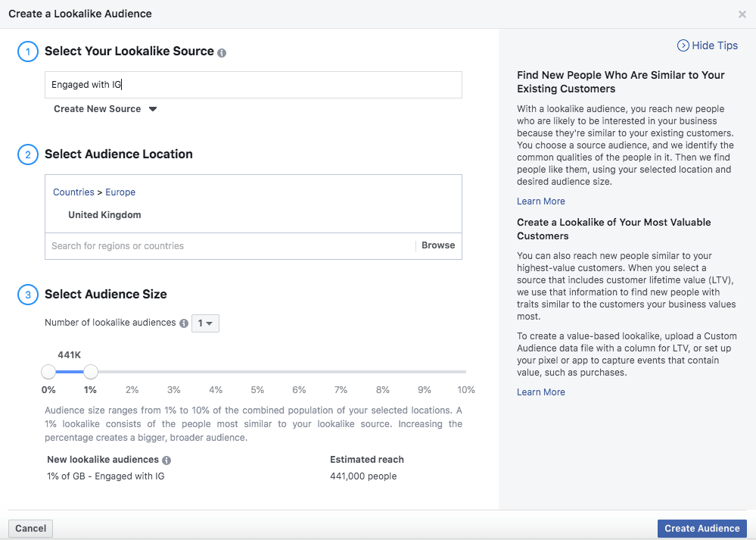
Task: Click the slider handle at 1%
Action: (x=91, y=372)
